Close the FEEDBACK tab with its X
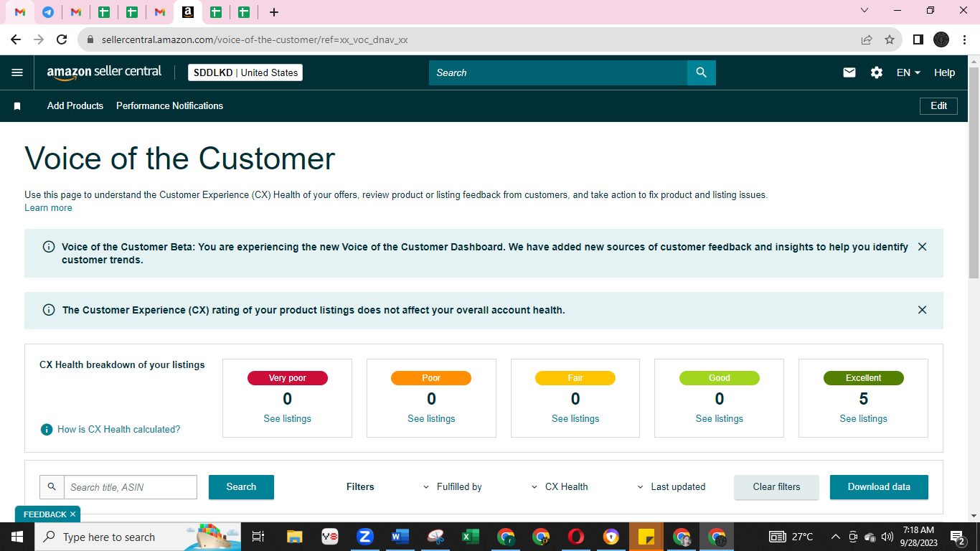The image size is (980, 551). (x=72, y=514)
